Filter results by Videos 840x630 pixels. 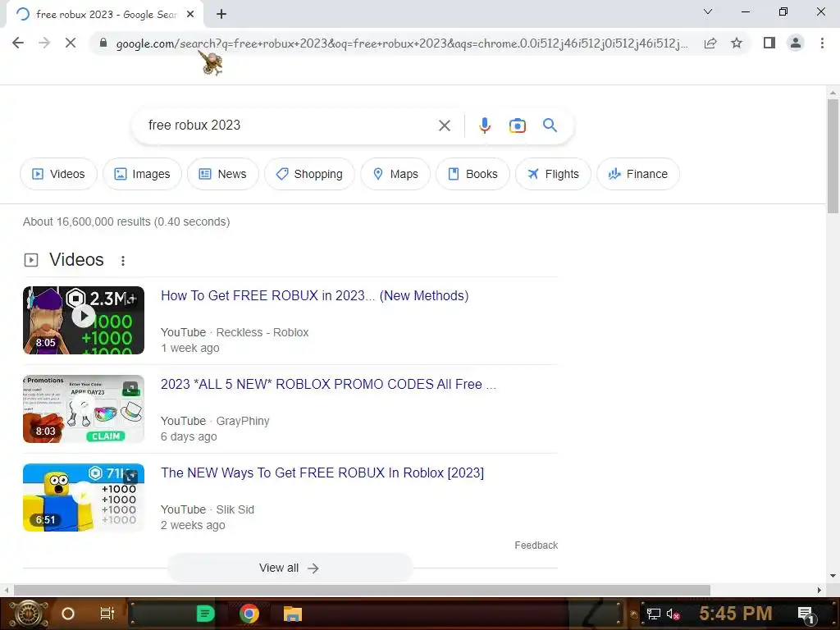click(58, 174)
